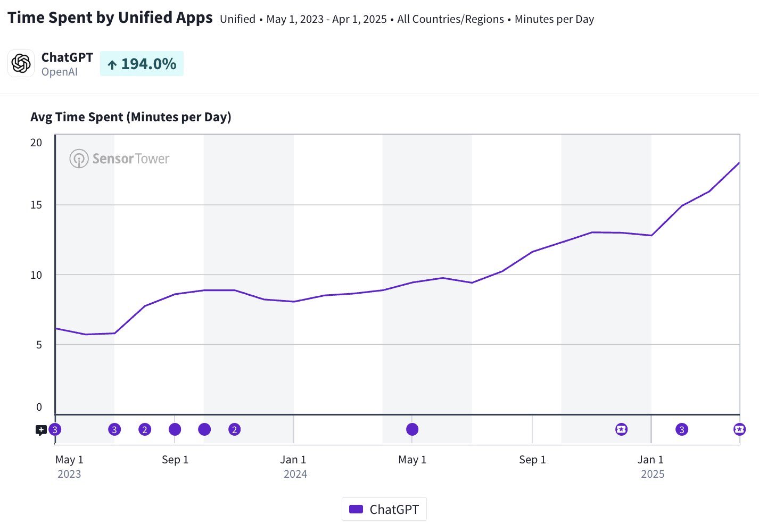The height and width of the screenshot is (532, 759).
Task: Open the '3' event marker in July 2023
Action: [x=114, y=429]
